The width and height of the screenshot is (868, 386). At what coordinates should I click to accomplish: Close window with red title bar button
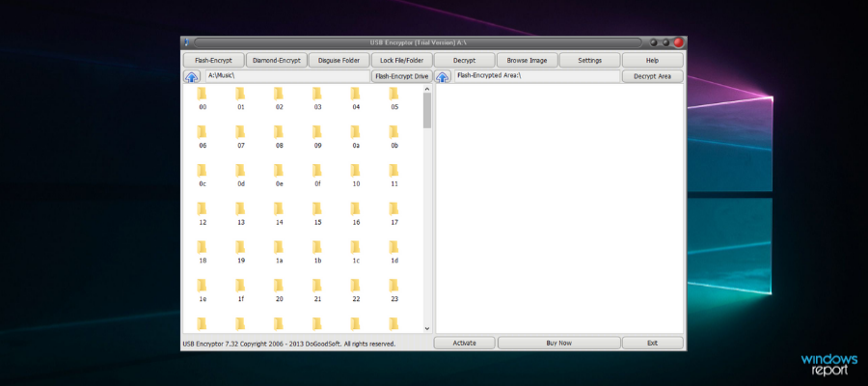click(x=678, y=42)
